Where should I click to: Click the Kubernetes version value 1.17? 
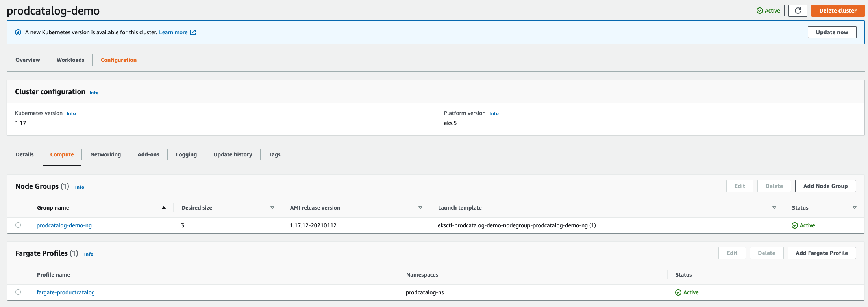(20, 123)
